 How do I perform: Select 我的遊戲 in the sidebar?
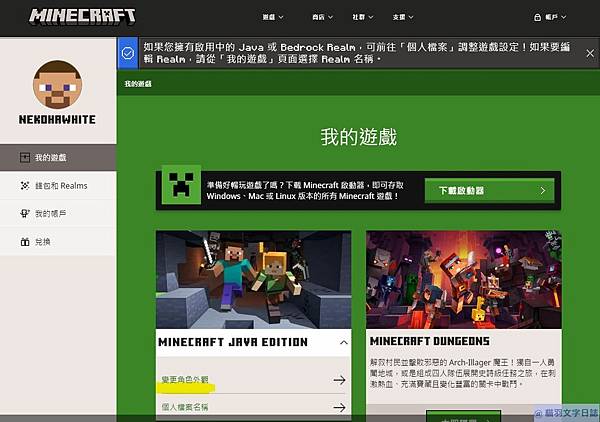(58, 158)
